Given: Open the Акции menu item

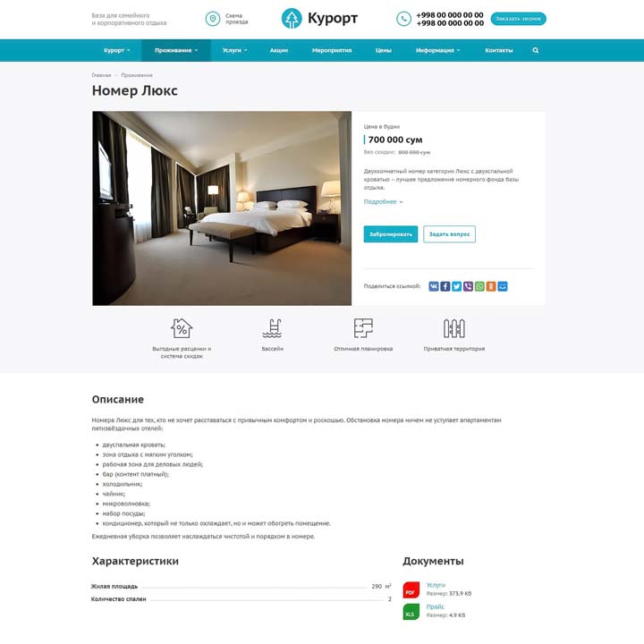Looking at the screenshot, I should click(x=279, y=50).
